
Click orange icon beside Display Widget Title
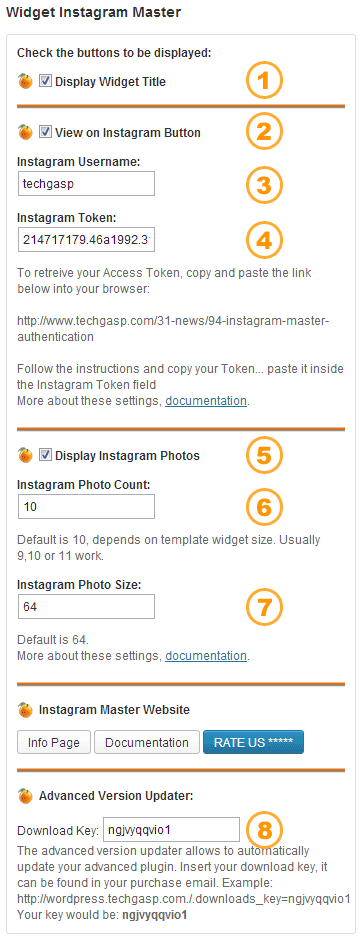pos(25,81)
